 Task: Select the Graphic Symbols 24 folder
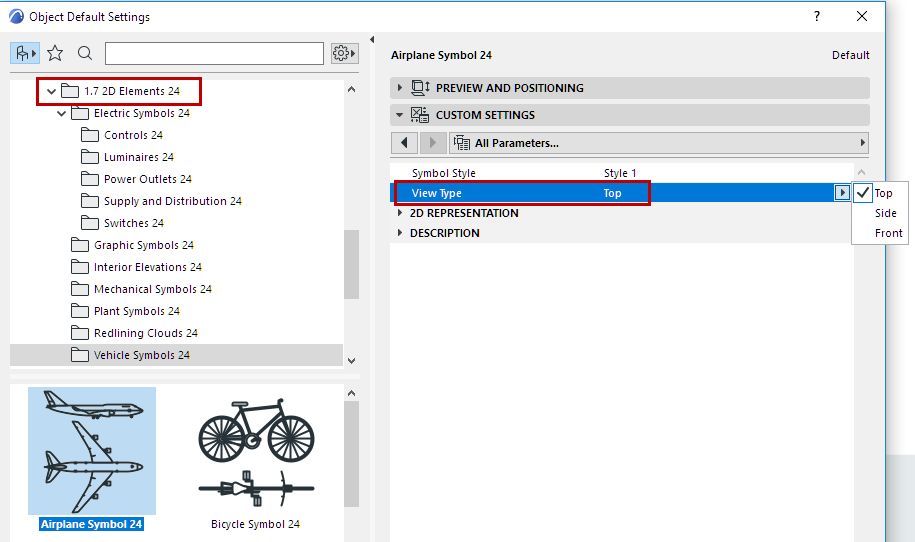(x=132, y=246)
